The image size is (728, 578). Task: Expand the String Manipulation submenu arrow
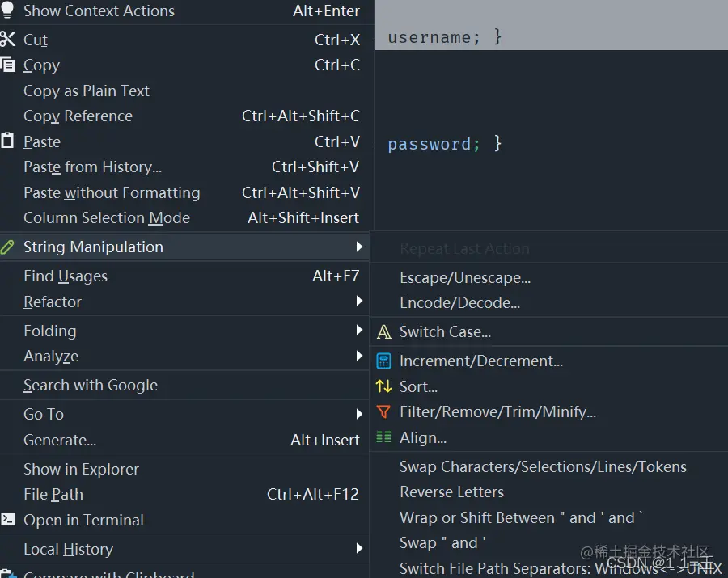pos(359,247)
